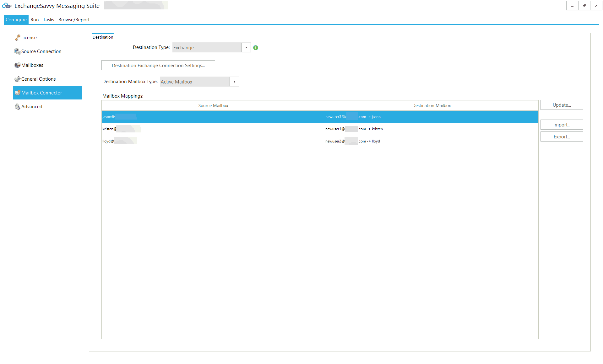603x364 pixels.
Task: Click the Exchange destination type field
Action: (x=207, y=48)
